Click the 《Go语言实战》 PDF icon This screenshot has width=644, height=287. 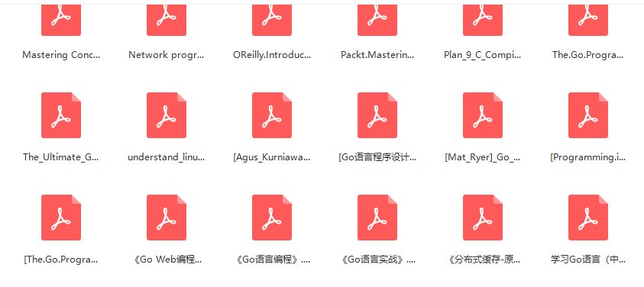point(377,218)
